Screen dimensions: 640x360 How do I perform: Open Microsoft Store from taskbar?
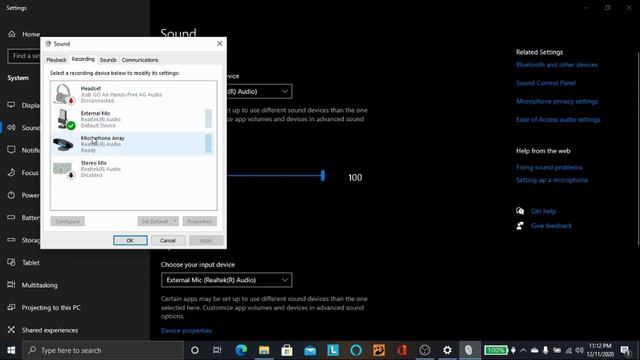tap(287, 350)
